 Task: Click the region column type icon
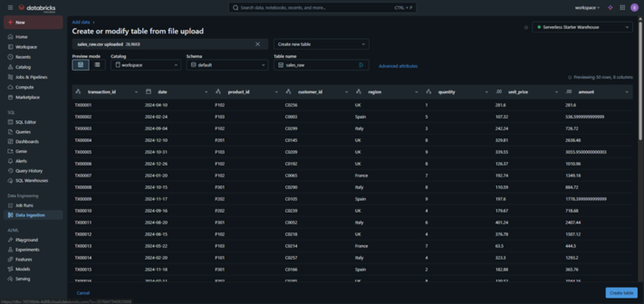358,92
